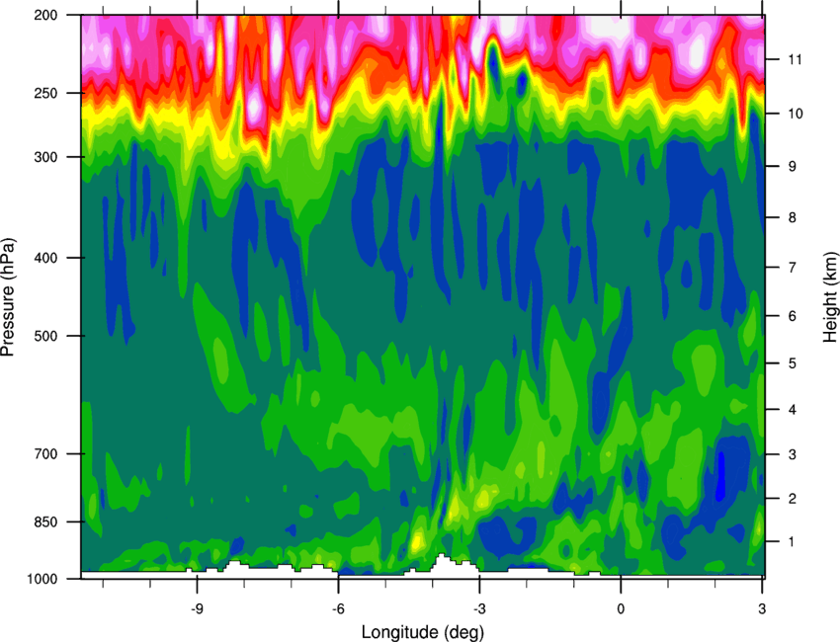Select the 200 pressure tick label
Screen dimensions: 840x642
coord(46,15)
